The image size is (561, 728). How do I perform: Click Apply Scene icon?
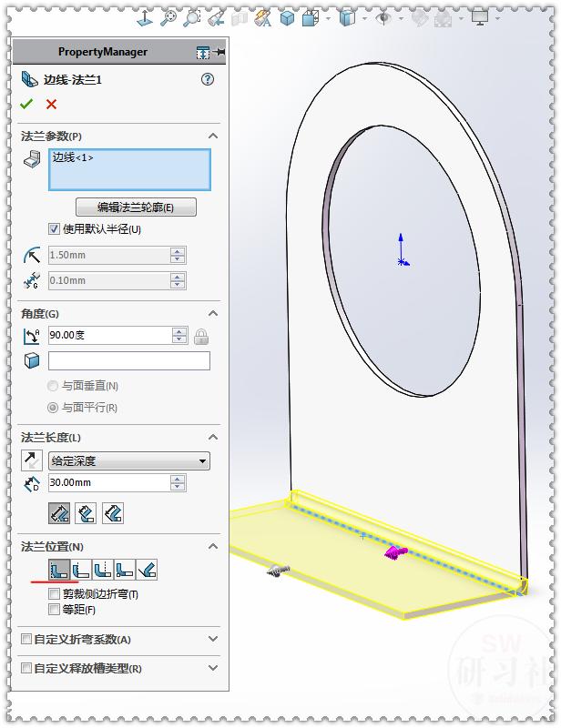pyautogui.click(x=443, y=19)
